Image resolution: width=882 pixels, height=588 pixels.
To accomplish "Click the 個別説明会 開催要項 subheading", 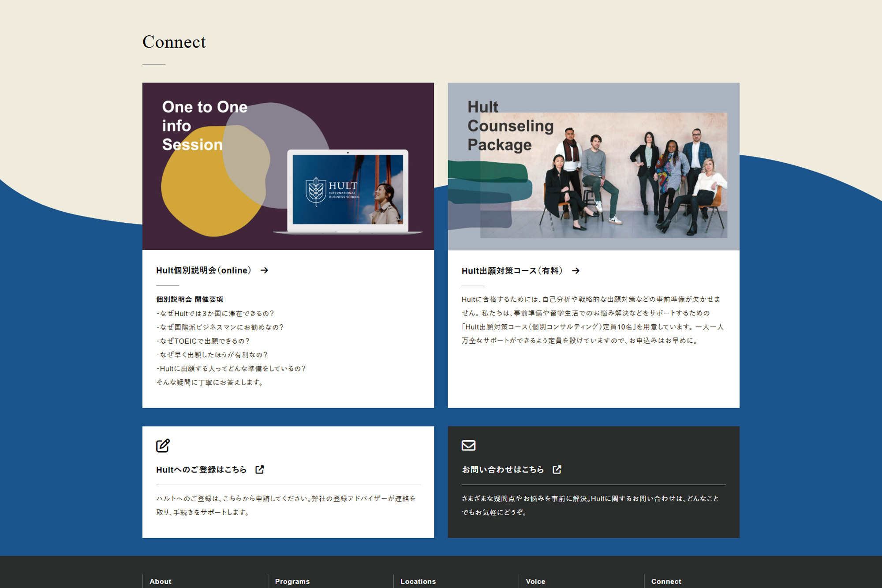I will pos(190,300).
